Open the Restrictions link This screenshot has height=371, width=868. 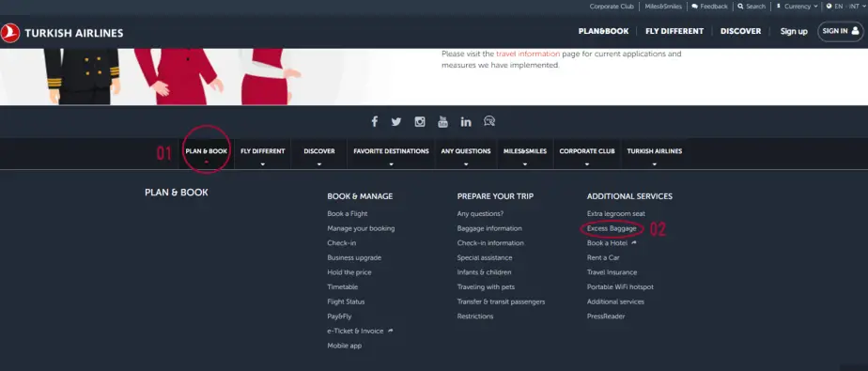pos(475,317)
